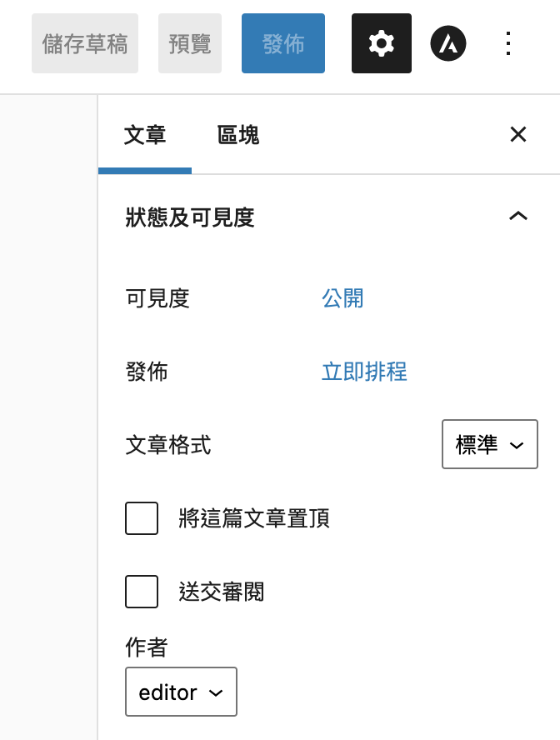Open the 文章格式 dropdown set to 標準
Viewport: 560px width, 740px height.
pos(489,445)
